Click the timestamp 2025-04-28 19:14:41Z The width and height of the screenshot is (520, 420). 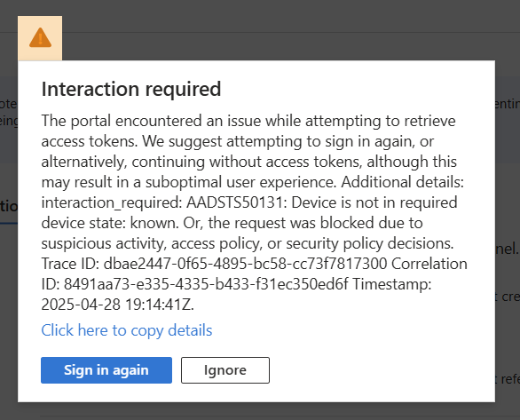[117, 305]
